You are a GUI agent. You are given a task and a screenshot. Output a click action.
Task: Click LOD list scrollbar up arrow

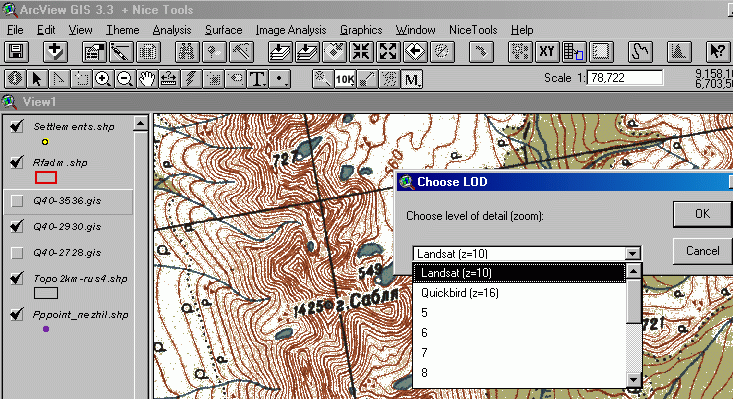point(633,271)
